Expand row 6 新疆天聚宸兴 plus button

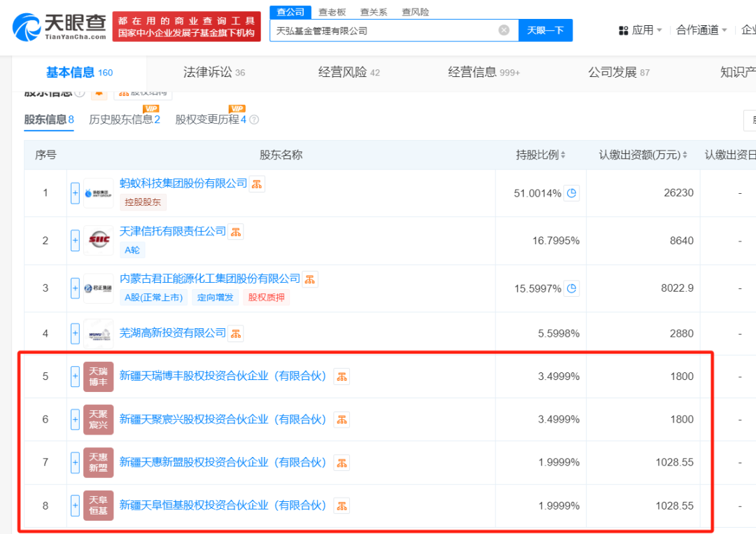tap(75, 419)
